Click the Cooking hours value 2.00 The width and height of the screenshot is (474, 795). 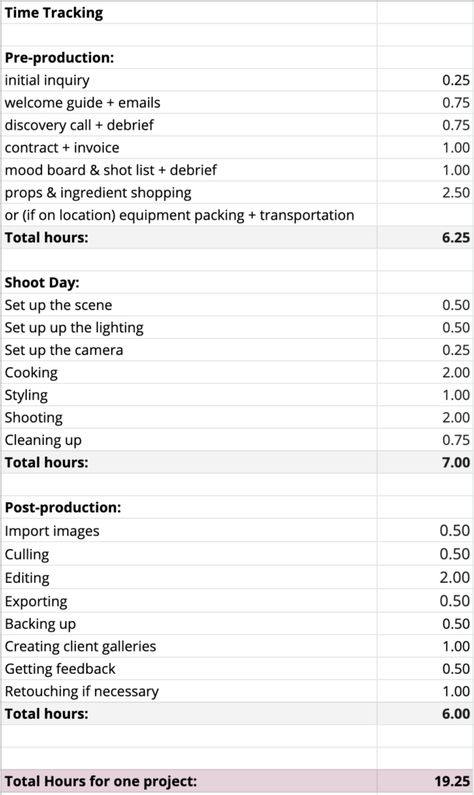point(425,372)
